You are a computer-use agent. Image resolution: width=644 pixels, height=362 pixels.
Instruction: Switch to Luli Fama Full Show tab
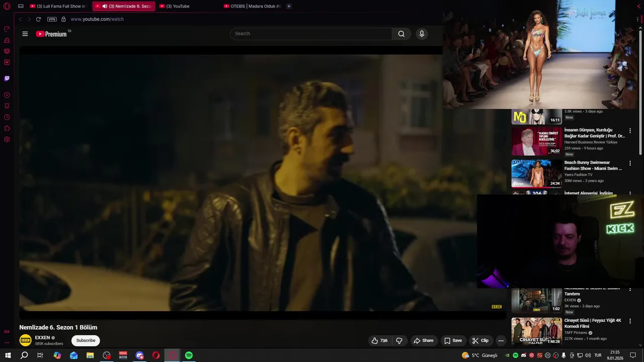(x=58, y=6)
